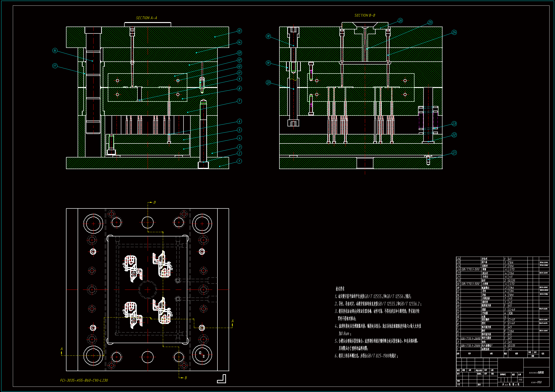The image size is (555, 392).
Task: Select part balloon number 15
Action: click(239, 31)
